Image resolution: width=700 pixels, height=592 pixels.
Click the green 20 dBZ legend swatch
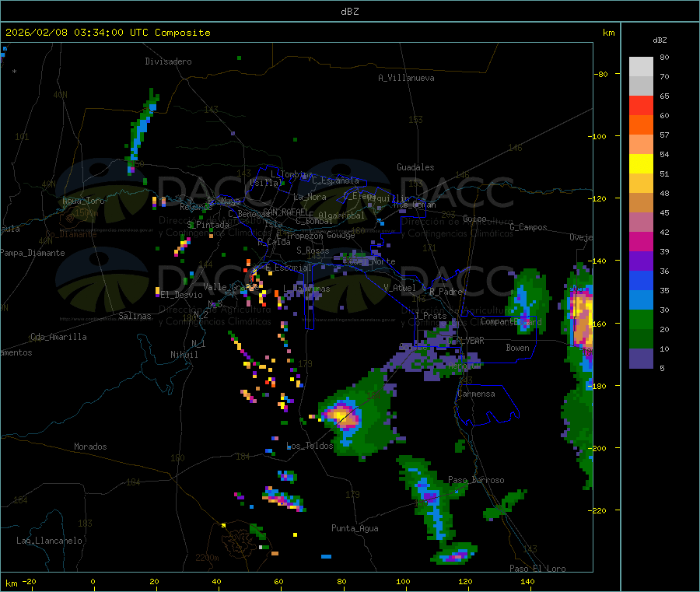point(641,320)
